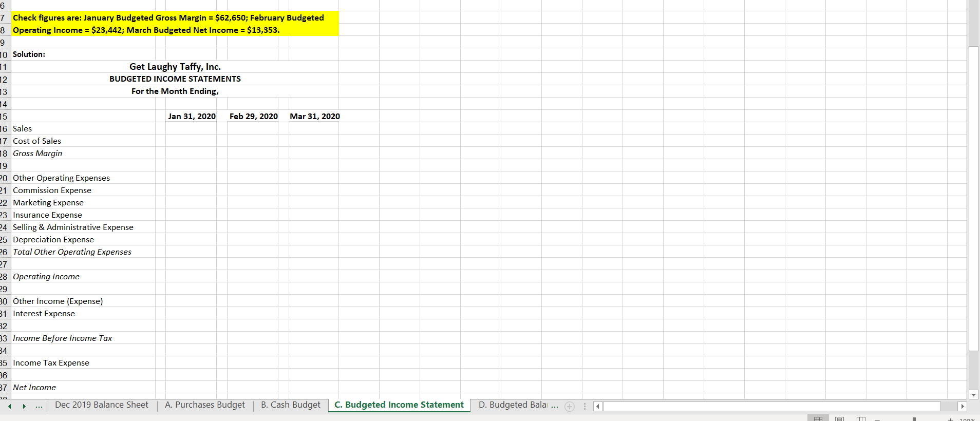Image resolution: width=980 pixels, height=421 pixels.
Task: Select empty Gross Margin cell under Mar 31, 2020
Action: [x=314, y=153]
